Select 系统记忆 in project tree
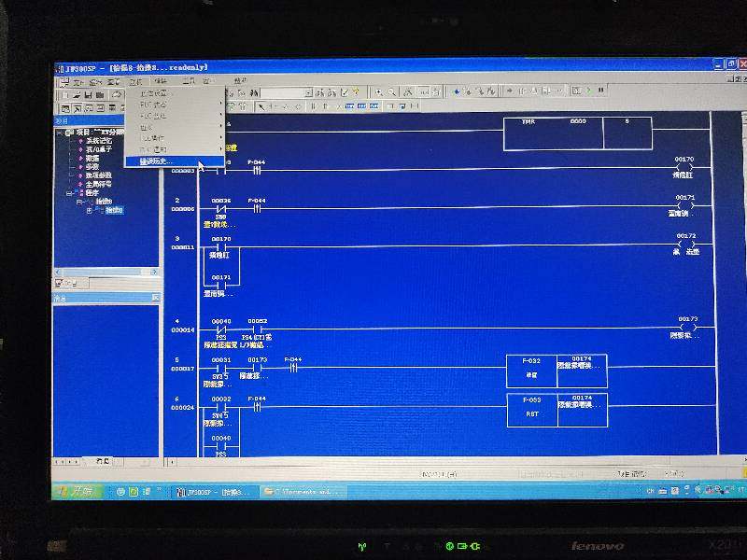This screenshot has width=747, height=560. [x=99, y=141]
